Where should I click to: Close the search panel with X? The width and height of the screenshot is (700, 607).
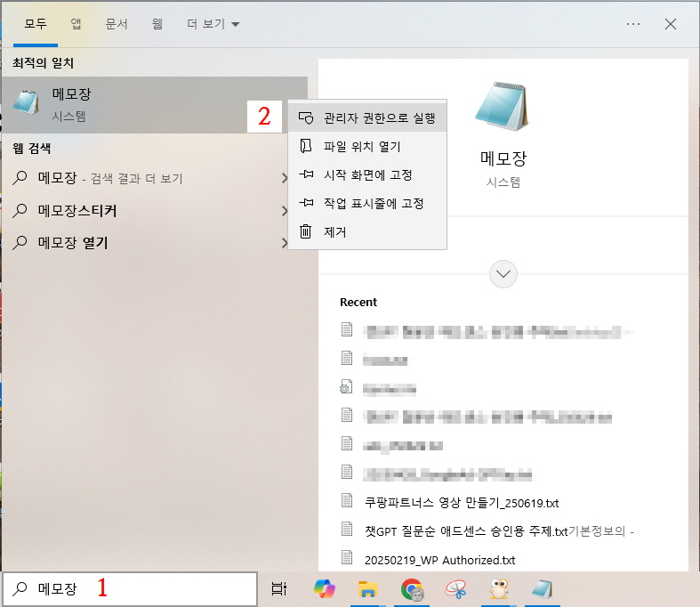(671, 24)
